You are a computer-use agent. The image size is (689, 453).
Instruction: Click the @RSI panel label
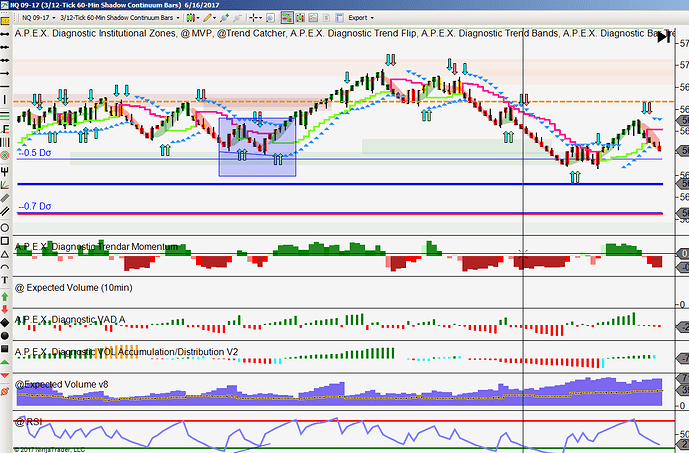click(28, 422)
